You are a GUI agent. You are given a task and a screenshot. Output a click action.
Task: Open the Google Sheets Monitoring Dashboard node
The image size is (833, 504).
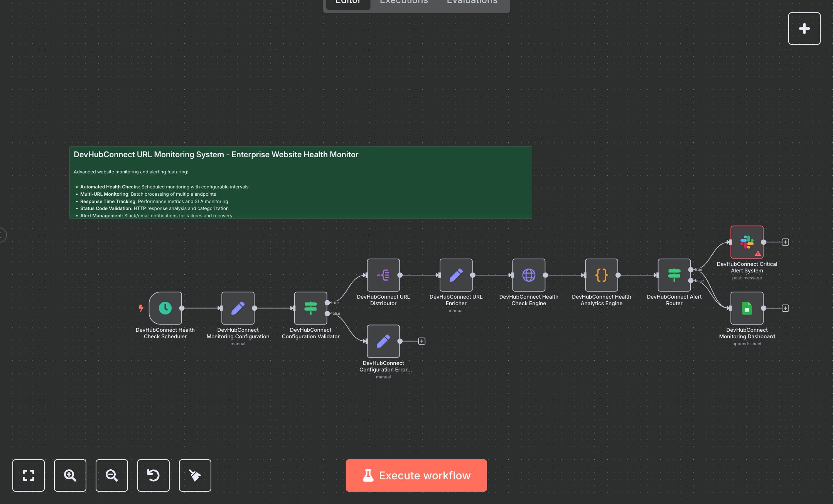pyautogui.click(x=747, y=308)
